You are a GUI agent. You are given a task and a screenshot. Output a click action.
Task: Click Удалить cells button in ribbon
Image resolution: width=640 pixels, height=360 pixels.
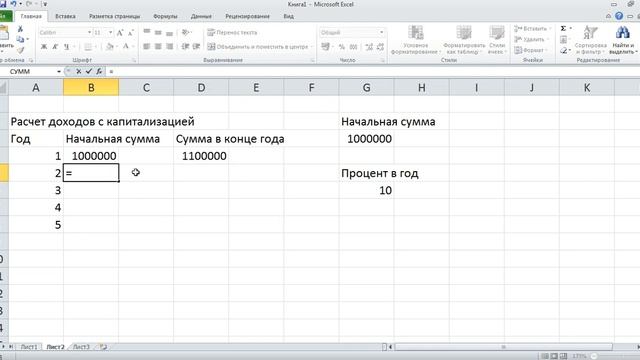pos(530,39)
